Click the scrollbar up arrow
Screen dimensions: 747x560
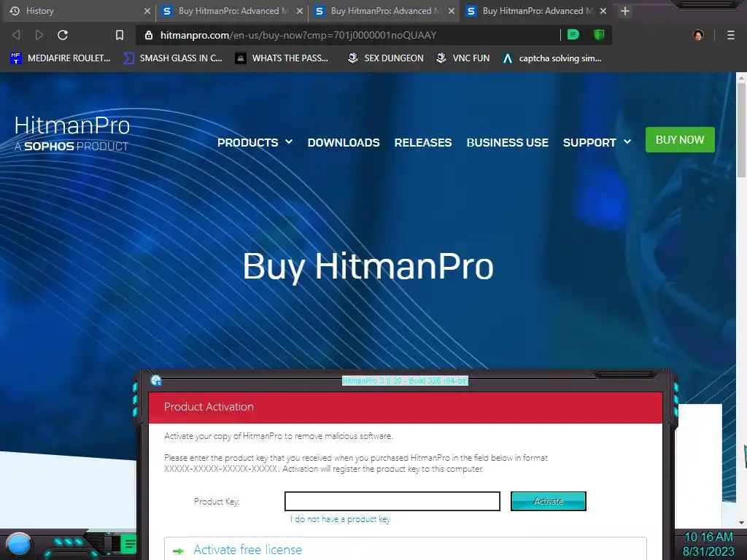click(741, 77)
